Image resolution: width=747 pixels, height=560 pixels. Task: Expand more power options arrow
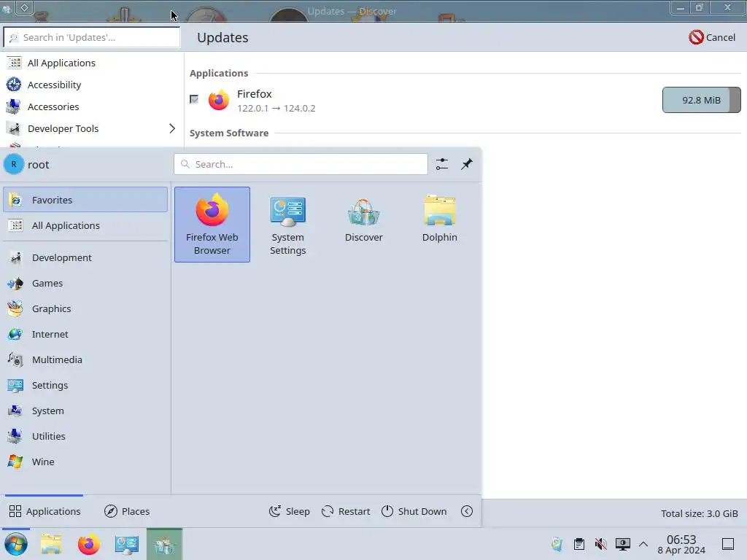pyautogui.click(x=467, y=511)
